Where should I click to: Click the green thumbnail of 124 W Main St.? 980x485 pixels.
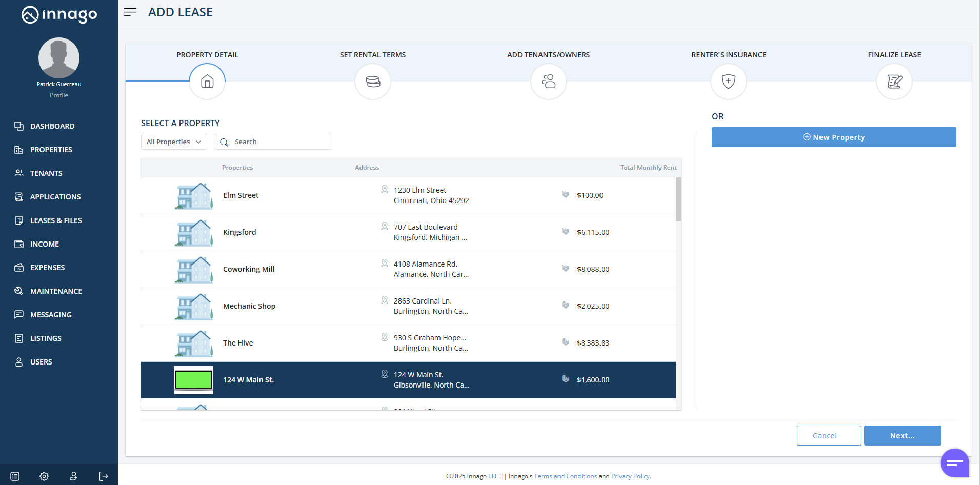point(194,380)
